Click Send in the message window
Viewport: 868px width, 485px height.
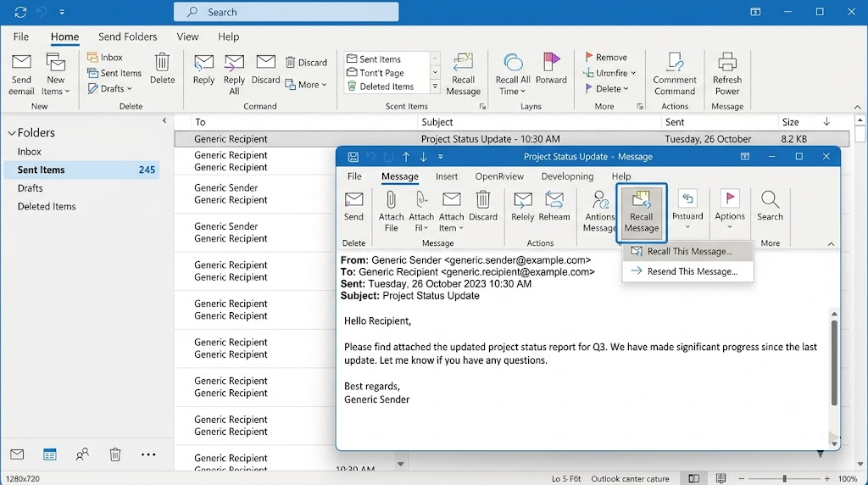(x=353, y=206)
